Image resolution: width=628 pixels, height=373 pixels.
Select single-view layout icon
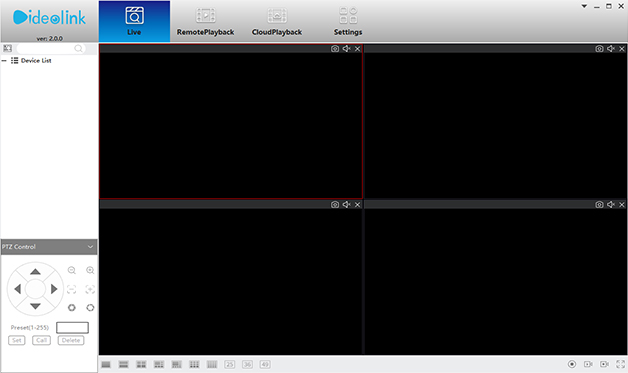[106, 364]
